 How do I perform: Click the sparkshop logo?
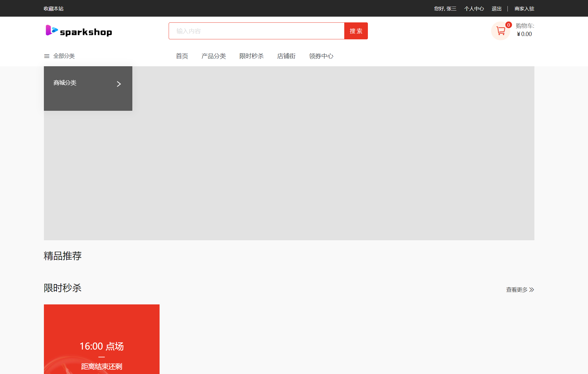pyautogui.click(x=79, y=31)
